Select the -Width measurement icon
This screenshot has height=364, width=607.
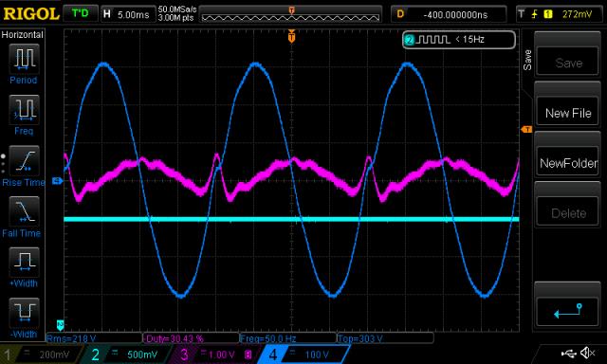pos(24,313)
